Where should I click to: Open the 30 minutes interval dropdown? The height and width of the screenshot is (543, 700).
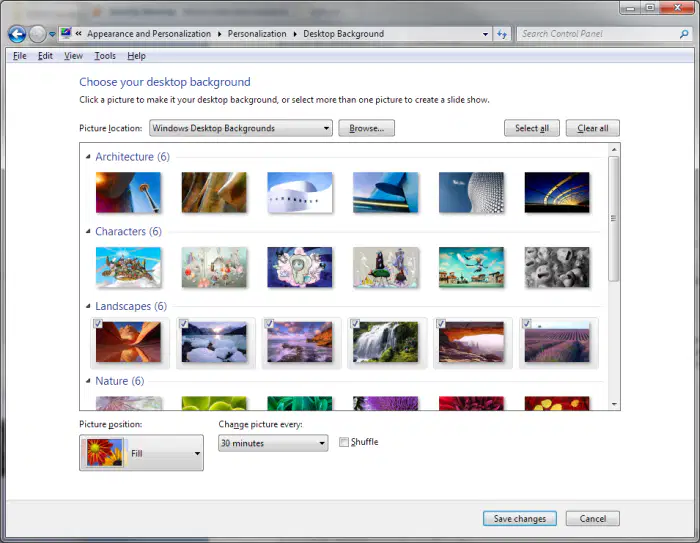point(273,443)
